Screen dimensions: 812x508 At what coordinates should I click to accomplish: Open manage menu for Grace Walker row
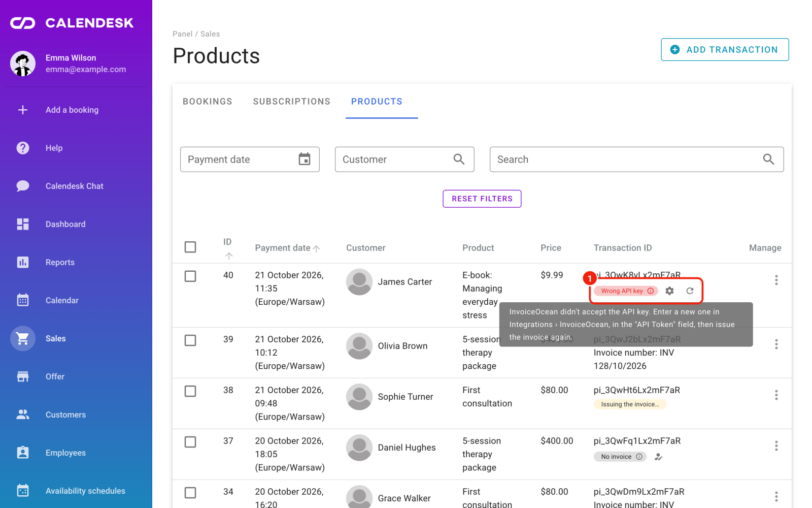[776, 496]
